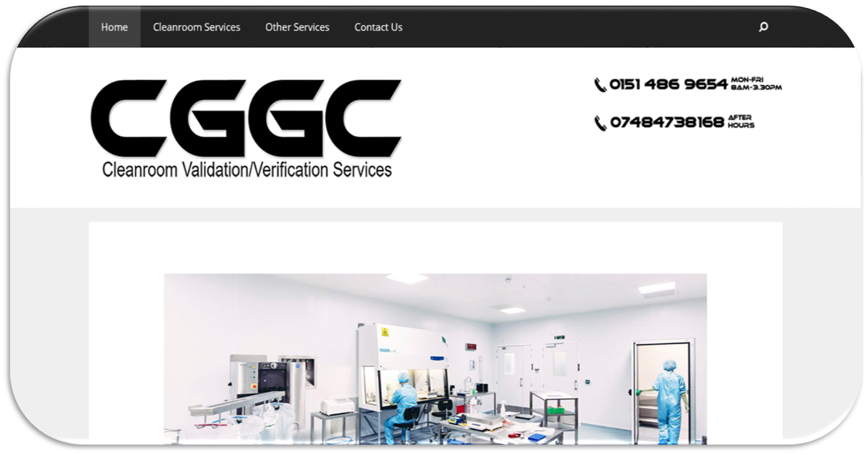Click the AFTER HOURS label
The width and height of the screenshot is (868, 455).
(x=741, y=121)
